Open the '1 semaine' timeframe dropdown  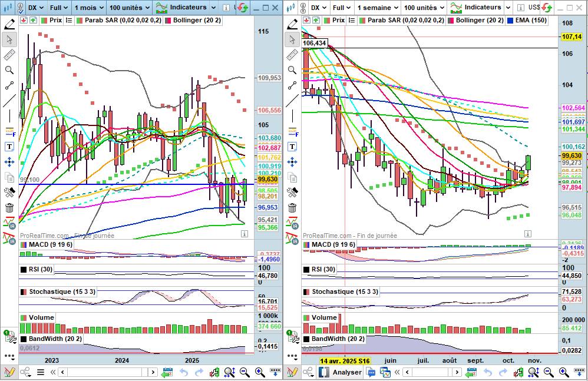(x=378, y=8)
